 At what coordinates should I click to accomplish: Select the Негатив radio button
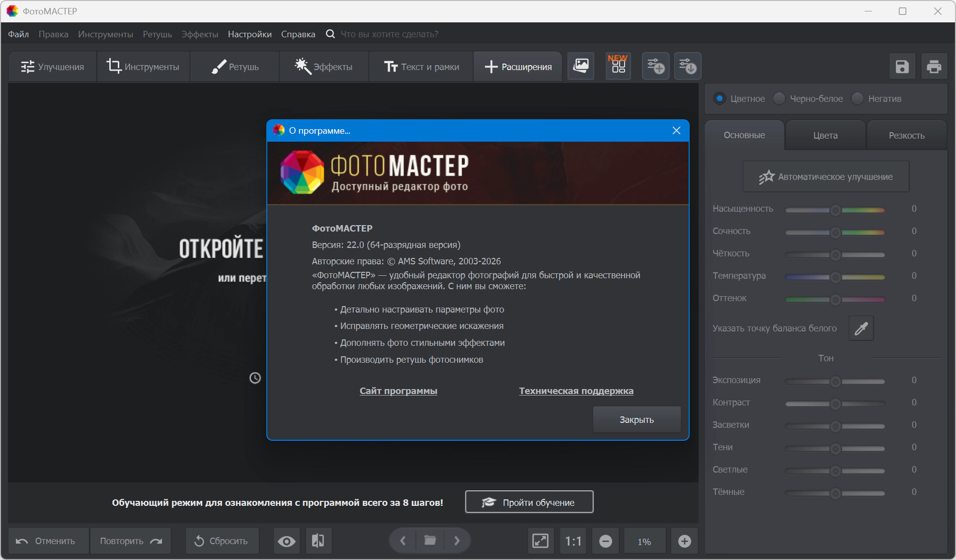click(x=858, y=98)
